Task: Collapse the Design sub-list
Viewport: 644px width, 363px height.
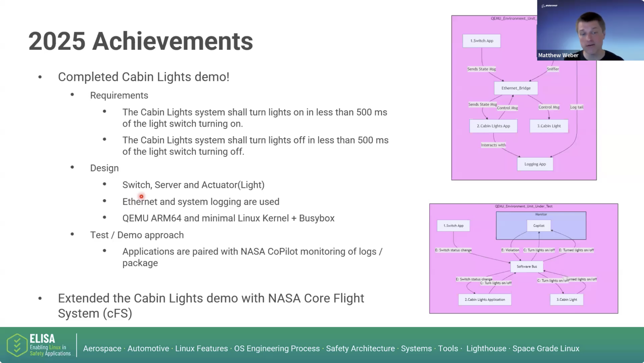Action: 104,168
